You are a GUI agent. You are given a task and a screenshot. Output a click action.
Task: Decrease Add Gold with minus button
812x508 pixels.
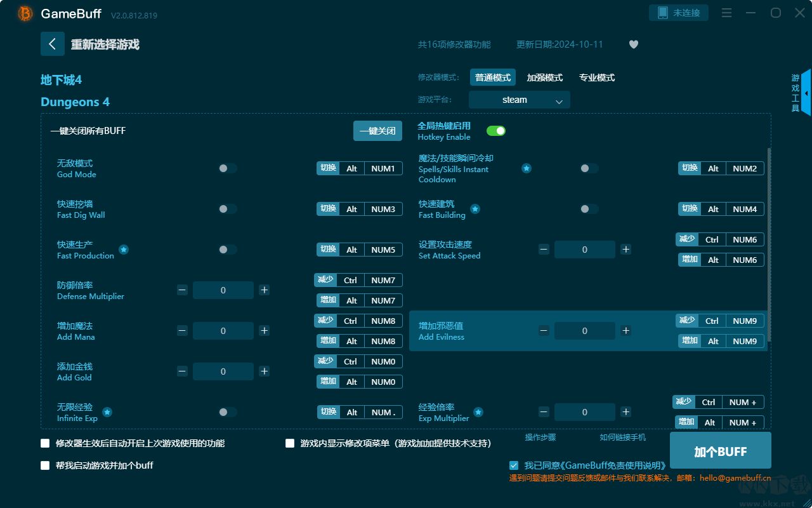pyautogui.click(x=182, y=371)
